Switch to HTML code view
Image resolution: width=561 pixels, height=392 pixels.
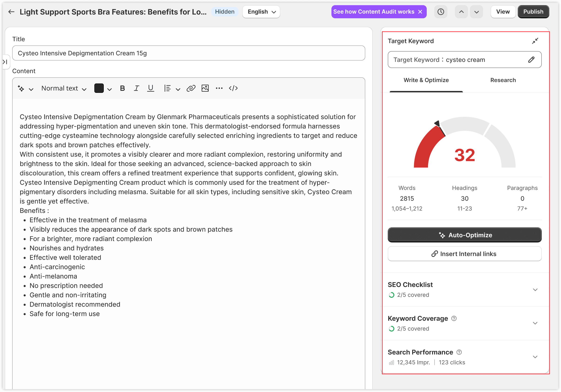point(233,88)
